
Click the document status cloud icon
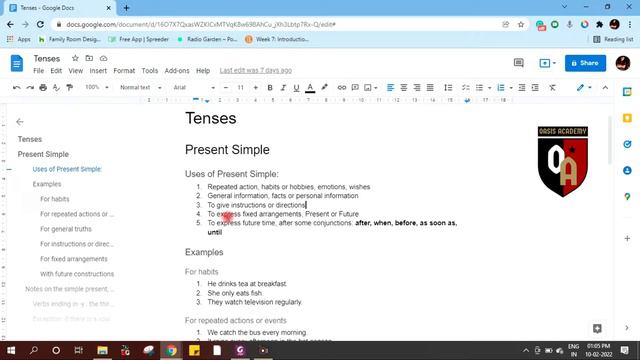point(103,58)
